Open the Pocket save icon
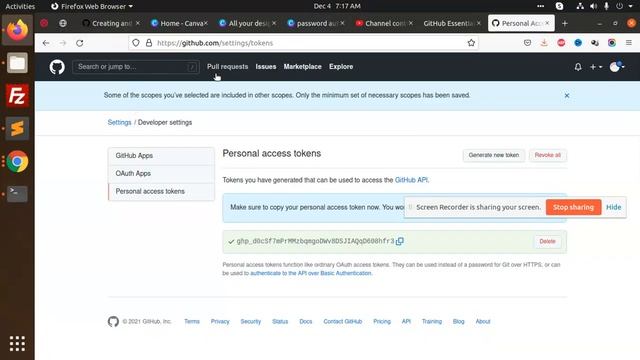 click(x=527, y=42)
